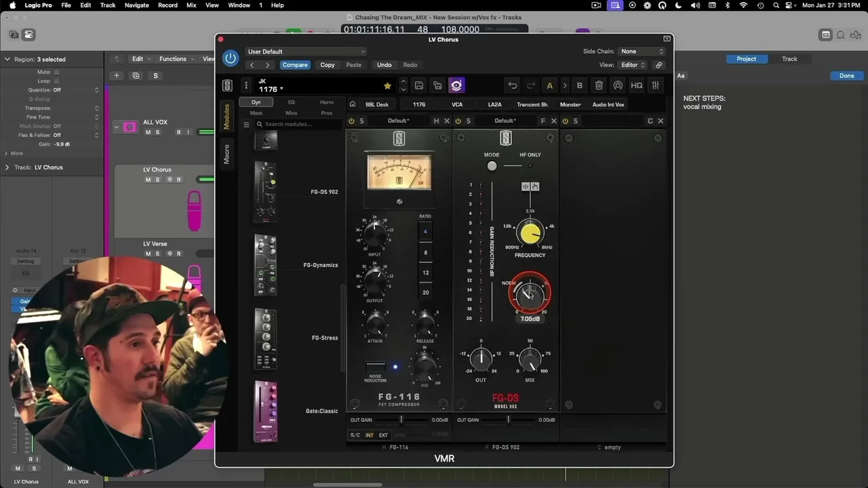
Task: Copy A to B with arrow
Action: (564, 85)
